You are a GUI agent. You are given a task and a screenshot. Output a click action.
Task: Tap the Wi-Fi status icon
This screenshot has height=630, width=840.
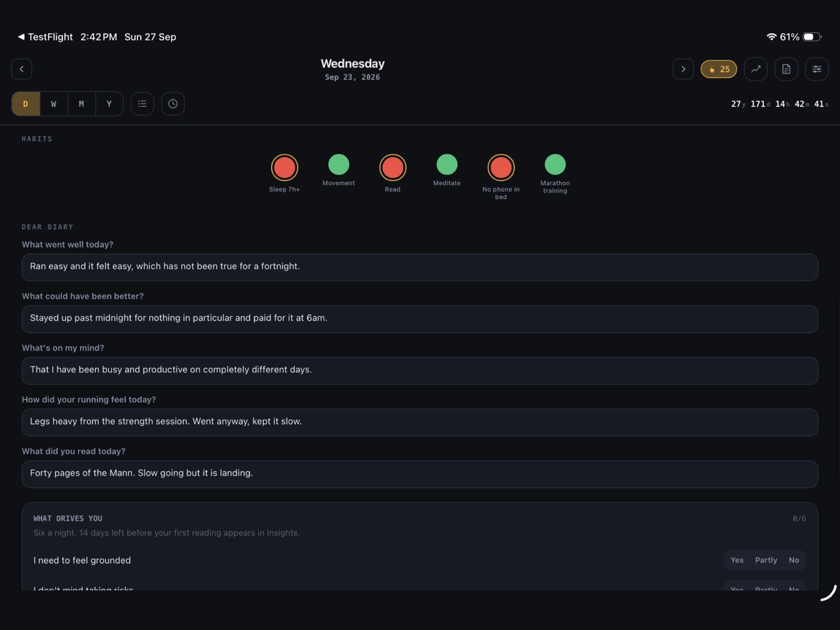[771, 37]
